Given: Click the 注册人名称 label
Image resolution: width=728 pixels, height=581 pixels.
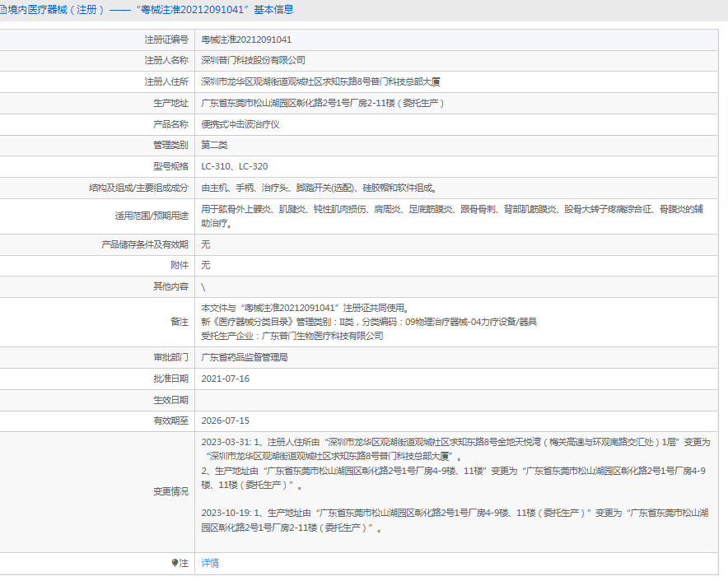Looking at the screenshot, I should pyautogui.click(x=166, y=60).
